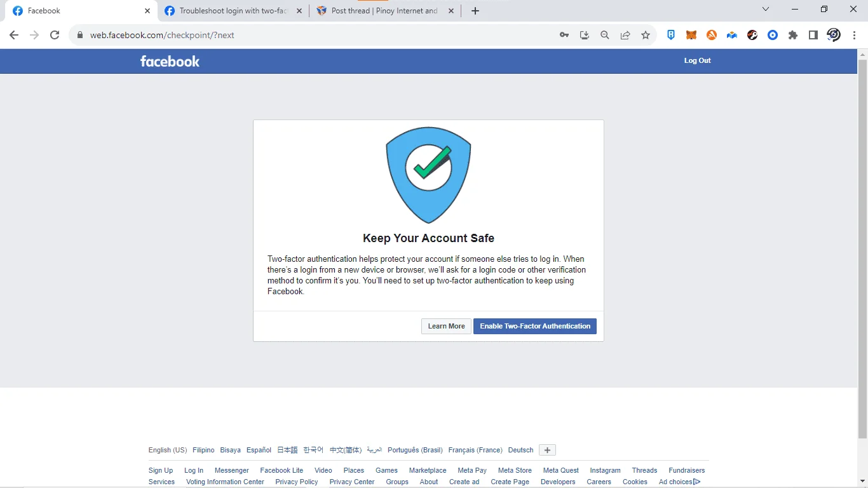868x488 pixels.
Task: Switch language to Bisaya
Action: click(231, 450)
